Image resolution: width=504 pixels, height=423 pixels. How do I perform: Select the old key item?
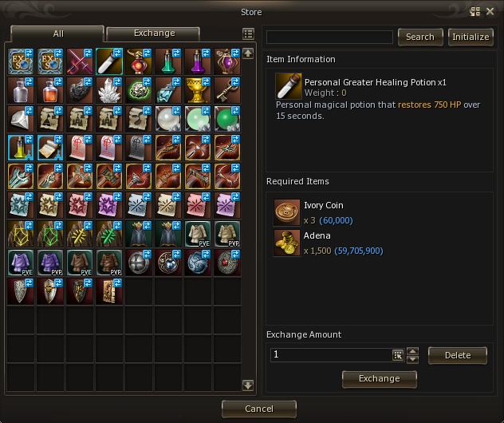(227, 90)
